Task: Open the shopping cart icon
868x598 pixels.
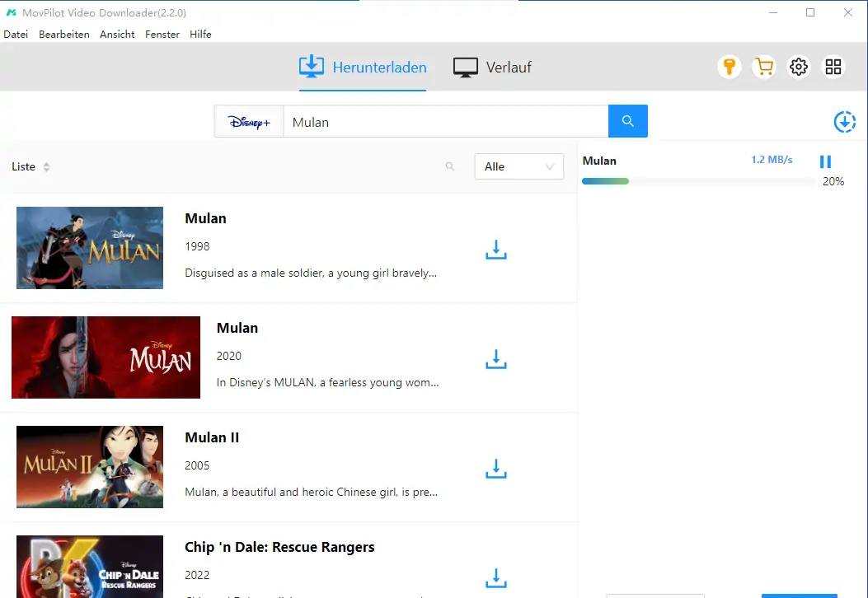Action: [x=764, y=67]
